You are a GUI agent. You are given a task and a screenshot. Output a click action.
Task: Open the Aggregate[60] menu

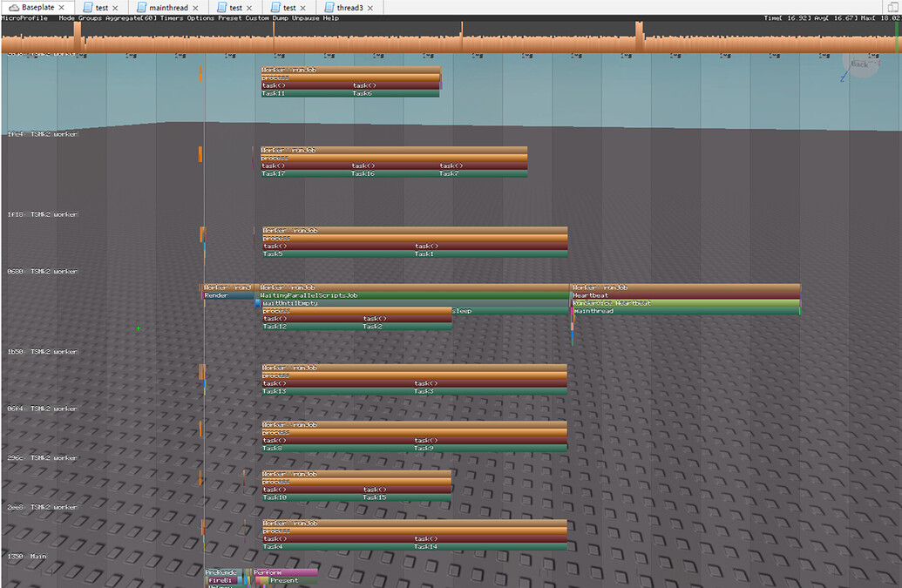[x=131, y=17]
